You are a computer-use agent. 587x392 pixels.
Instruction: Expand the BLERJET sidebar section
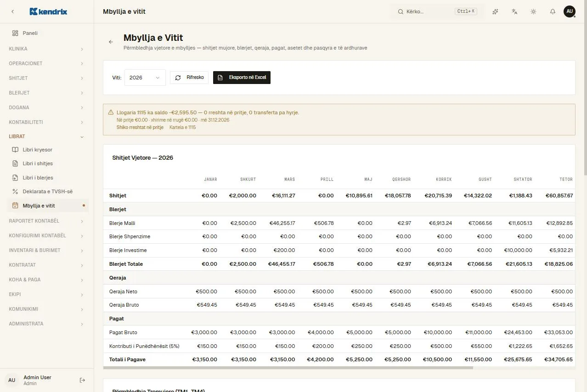[47, 93]
